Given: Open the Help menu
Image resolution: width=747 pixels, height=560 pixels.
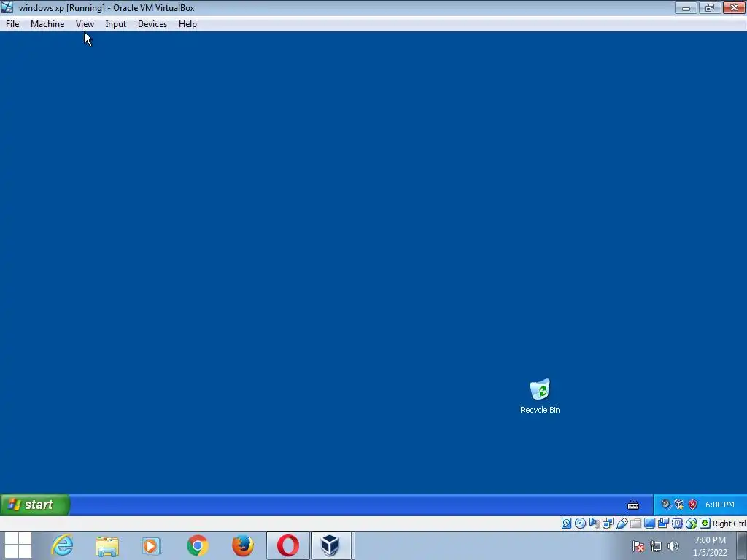Looking at the screenshot, I should pos(187,24).
